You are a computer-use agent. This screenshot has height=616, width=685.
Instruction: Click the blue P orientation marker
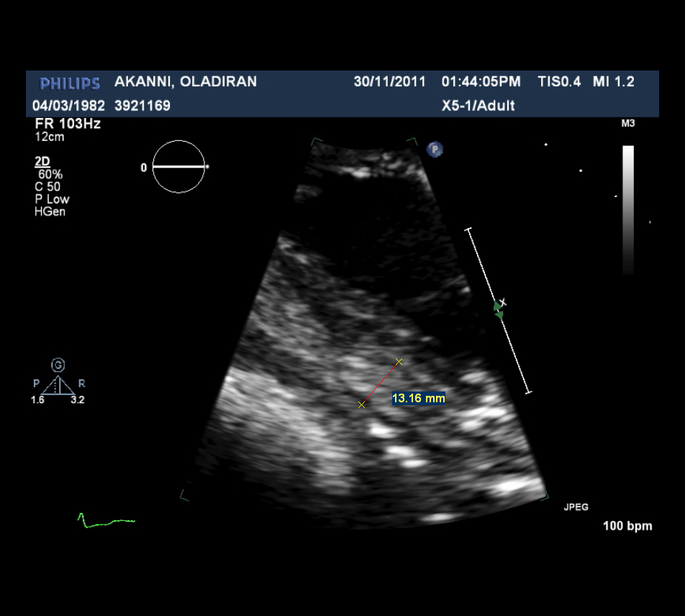point(435,150)
